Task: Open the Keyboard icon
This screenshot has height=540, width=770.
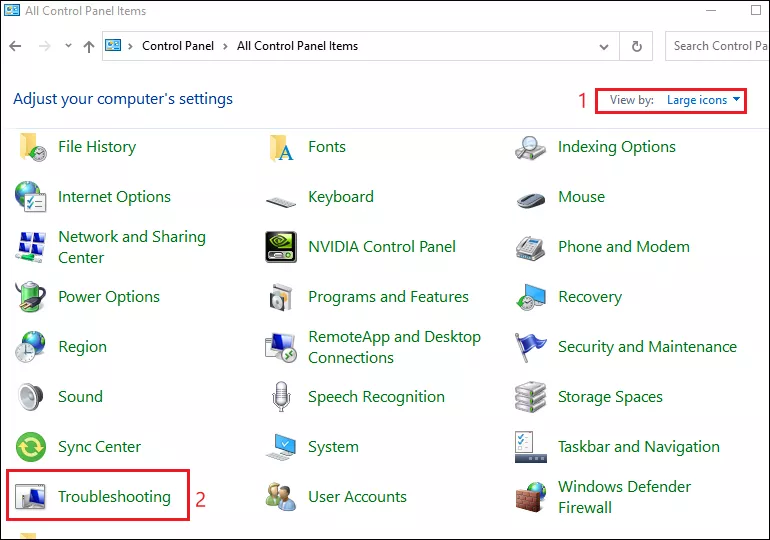Action: (x=280, y=201)
